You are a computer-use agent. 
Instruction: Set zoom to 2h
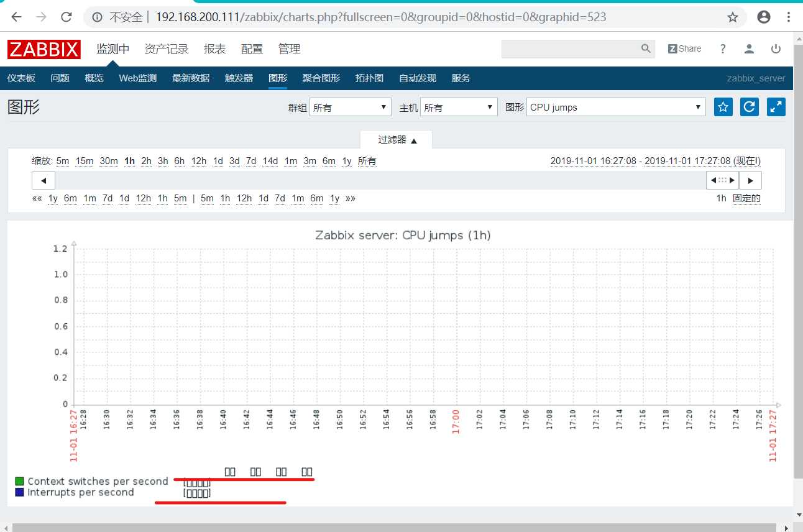coord(146,161)
